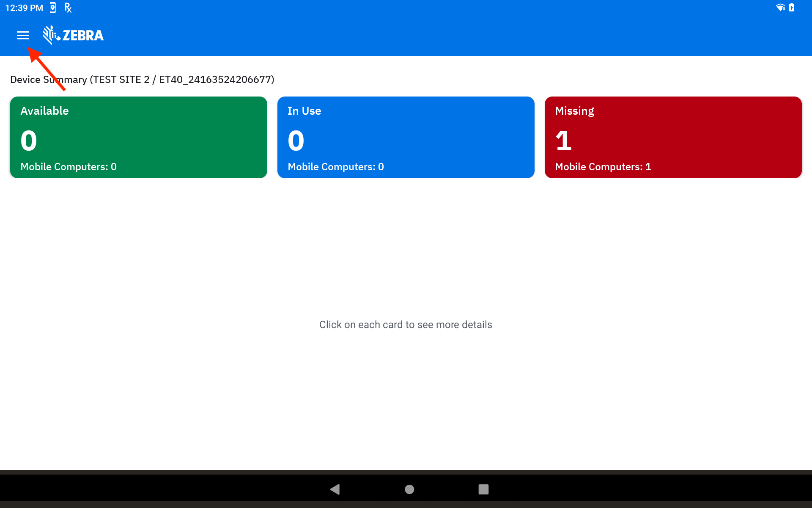Image resolution: width=812 pixels, height=508 pixels.
Task: Tap the Wi-Fi status icon
Action: point(780,8)
